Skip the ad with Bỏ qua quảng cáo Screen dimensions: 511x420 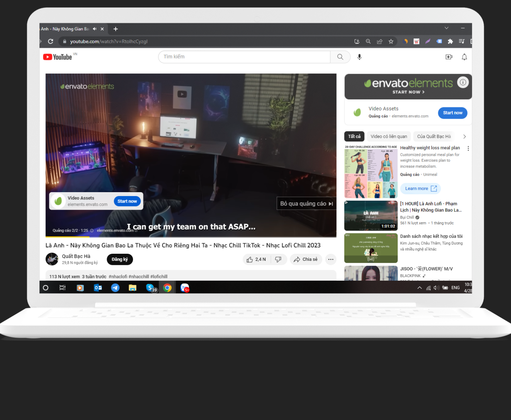tap(306, 204)
